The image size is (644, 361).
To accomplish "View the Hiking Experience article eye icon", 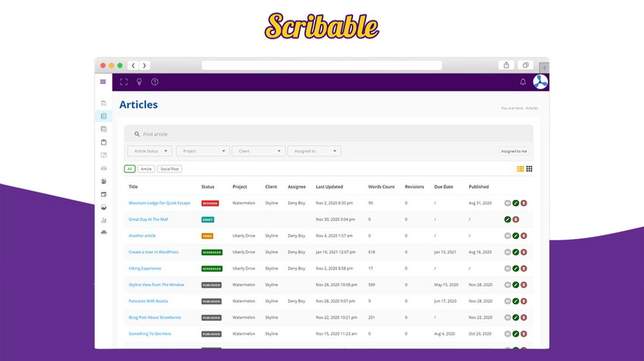I will (508, 269).
